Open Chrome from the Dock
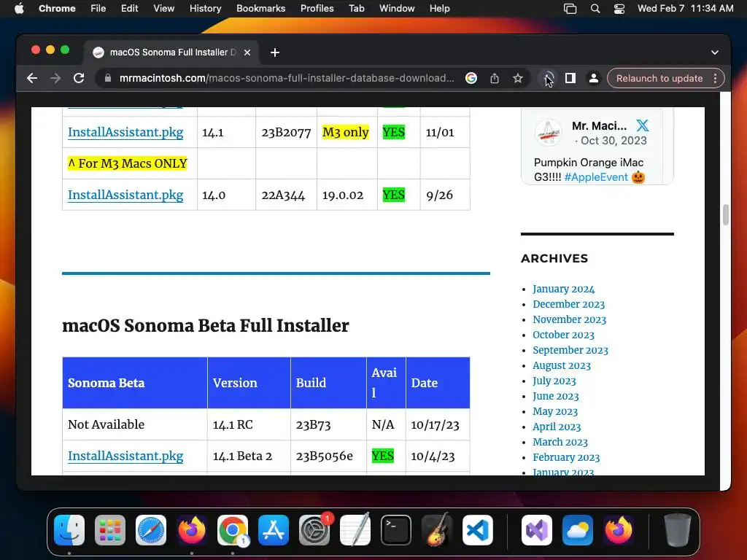The image size is (747, 560). [x=233, y=530]
